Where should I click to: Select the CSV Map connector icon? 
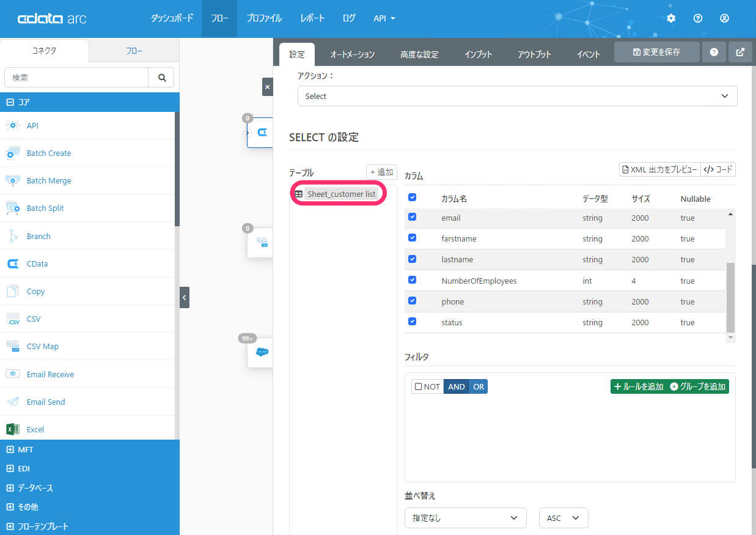pos(13,346)
